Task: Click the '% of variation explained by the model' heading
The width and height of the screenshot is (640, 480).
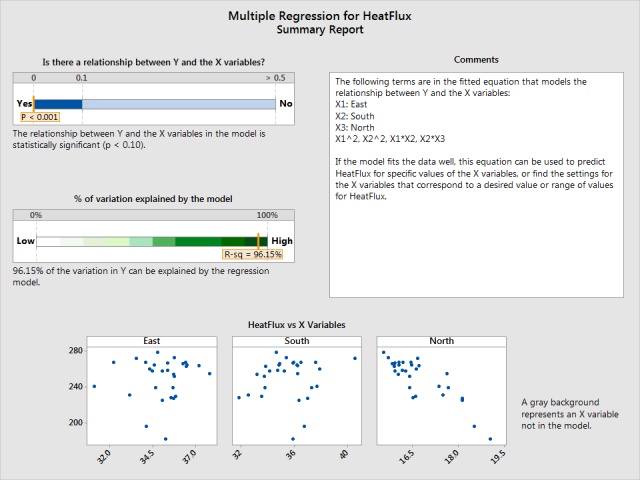Action: pos(153,199)
